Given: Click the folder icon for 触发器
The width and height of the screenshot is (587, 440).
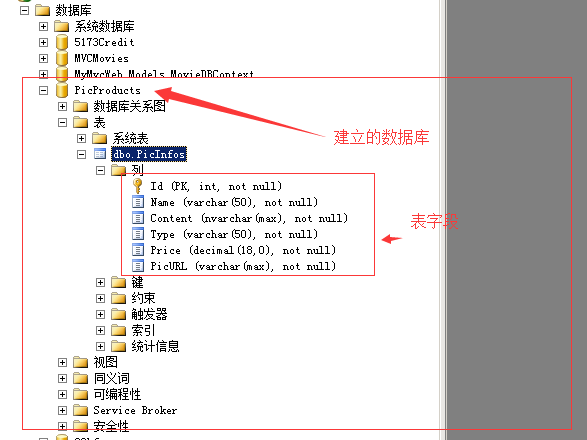Looking at the screenshot, I should point(119,314).
